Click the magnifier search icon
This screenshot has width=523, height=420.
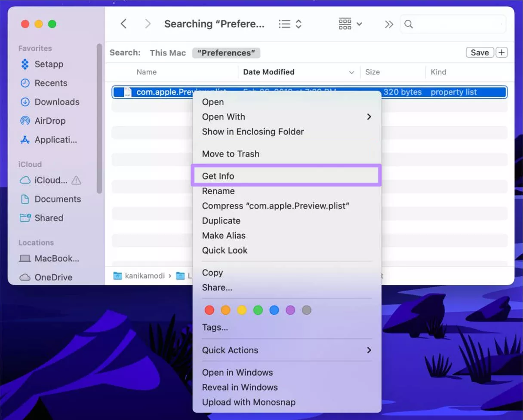409,24
